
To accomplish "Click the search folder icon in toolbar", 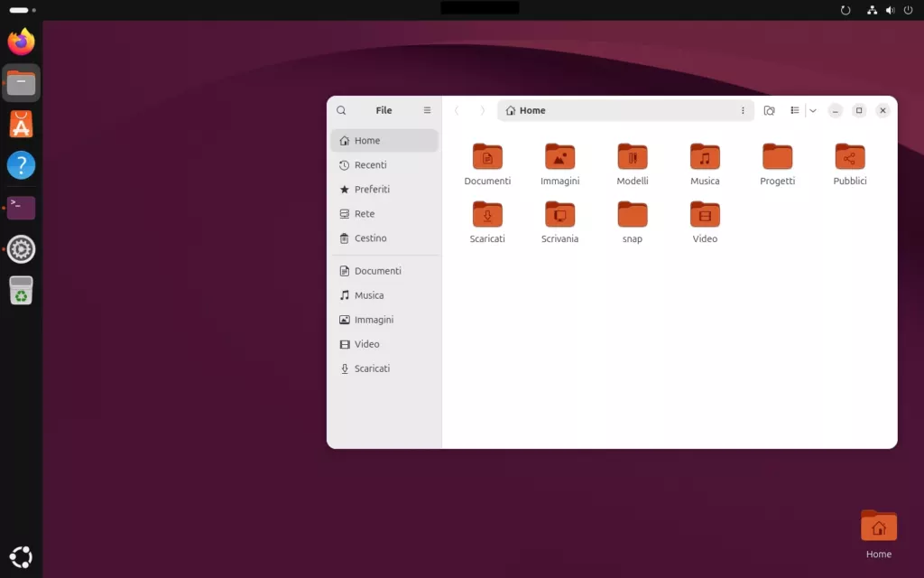I will [769, 110].
